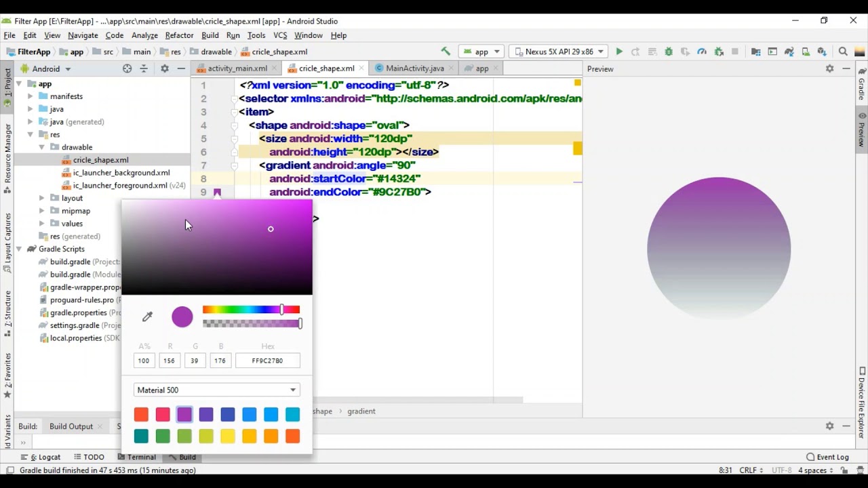
Task: Click the gradient breadcrumb item
Action: coord(361,411)
